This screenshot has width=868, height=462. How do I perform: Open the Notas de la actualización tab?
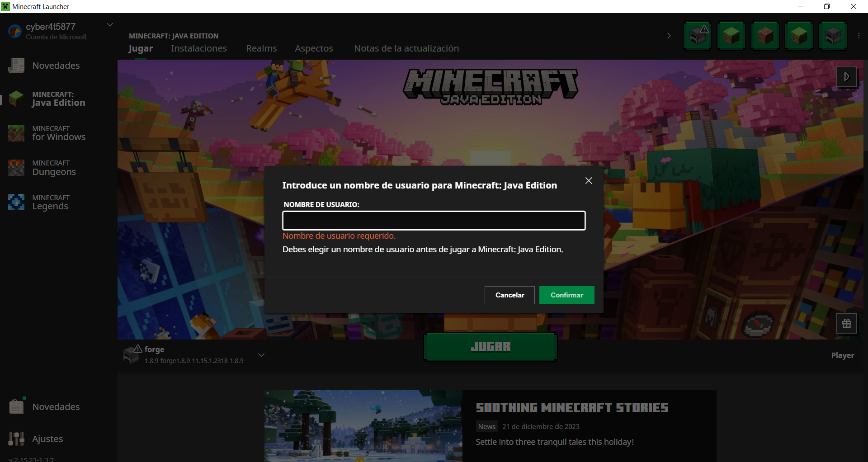click(406, 48)
